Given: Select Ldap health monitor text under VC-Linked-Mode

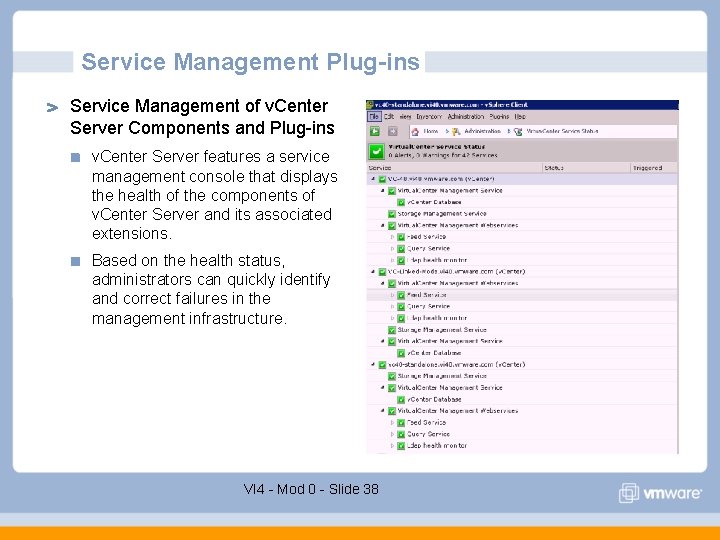Looking at the screenshot, I should [x=437, y=318].
